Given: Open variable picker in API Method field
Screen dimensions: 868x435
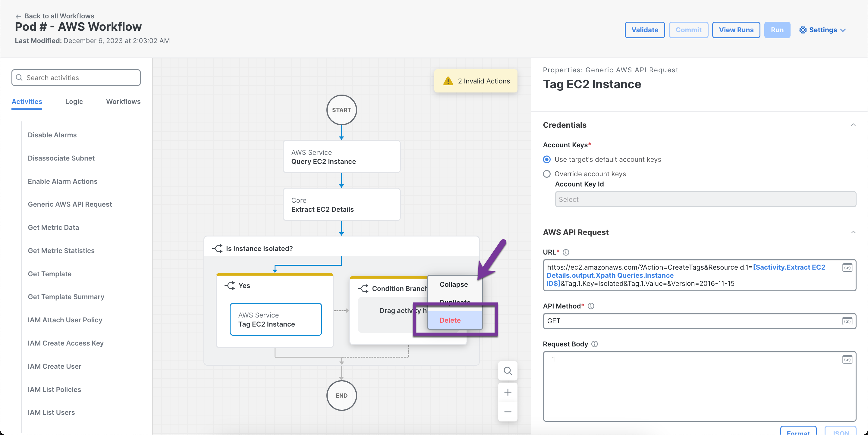Looking at the screenshot, I should (x=847, y=321).
